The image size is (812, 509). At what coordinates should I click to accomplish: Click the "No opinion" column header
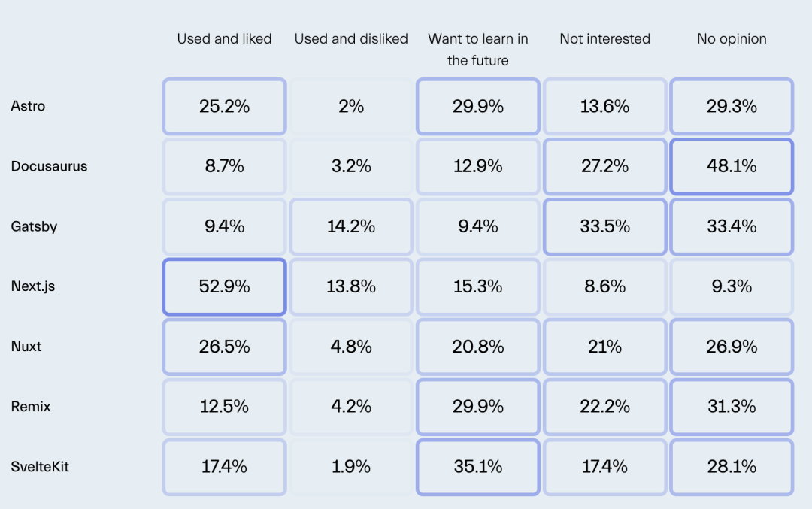point(732,39)
